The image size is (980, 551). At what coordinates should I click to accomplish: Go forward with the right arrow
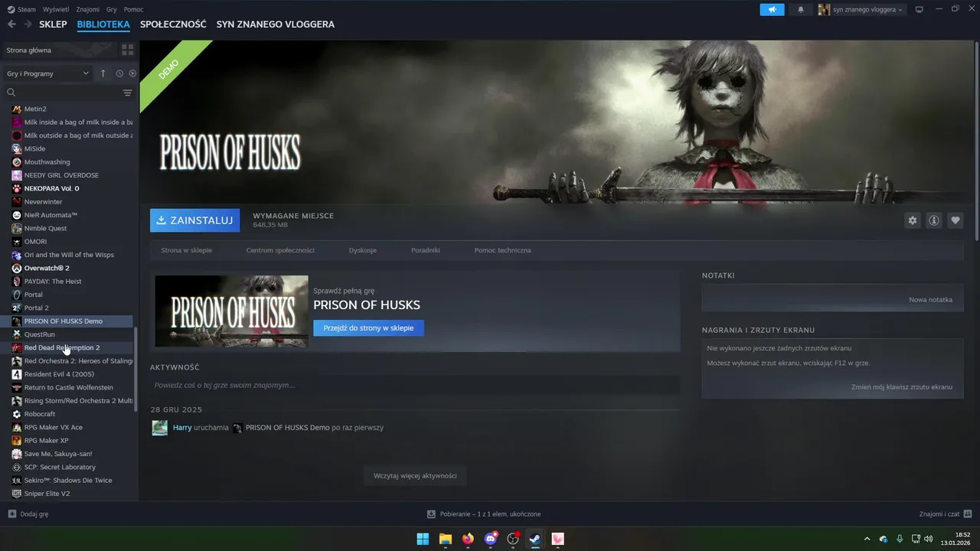28,24
